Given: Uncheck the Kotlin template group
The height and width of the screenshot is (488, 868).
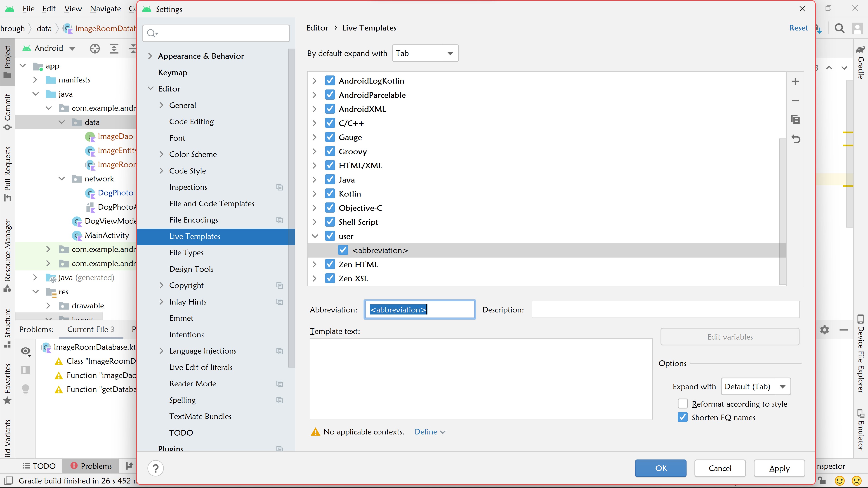Looking at the screenshot, I should [x=330, y=193].
